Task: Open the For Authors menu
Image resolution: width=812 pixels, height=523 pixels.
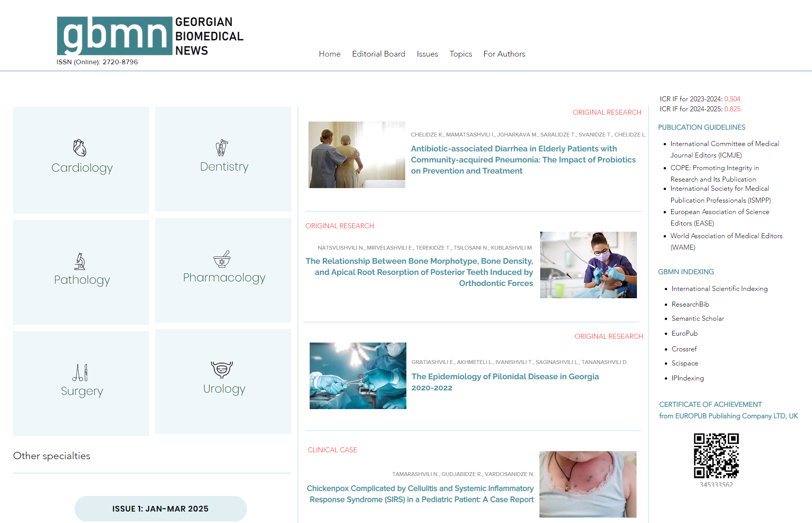Action: tap(504, 54)
